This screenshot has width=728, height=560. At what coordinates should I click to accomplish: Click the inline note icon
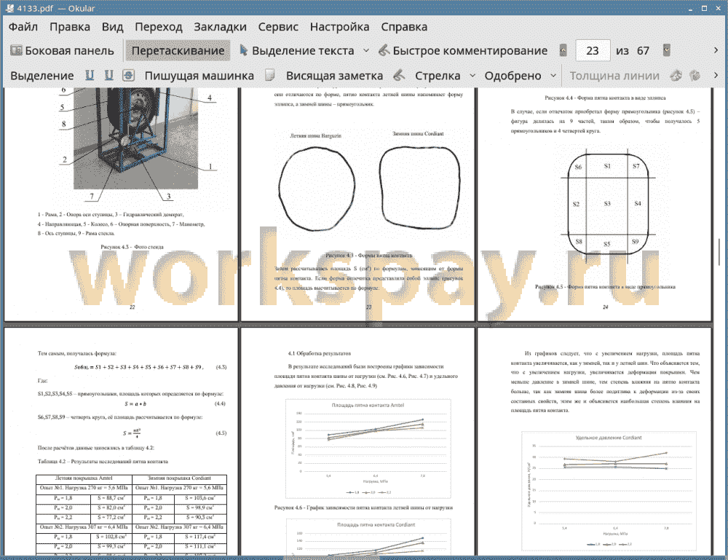click(270, 75)
